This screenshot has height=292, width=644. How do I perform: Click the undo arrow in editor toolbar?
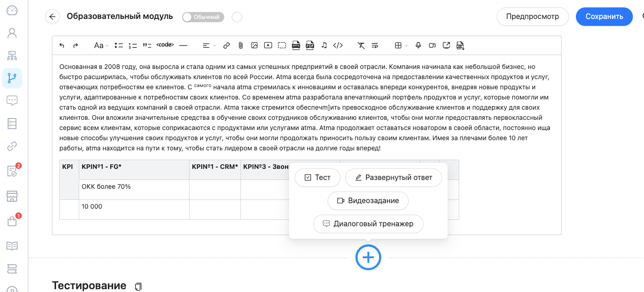tap(62, 45)
